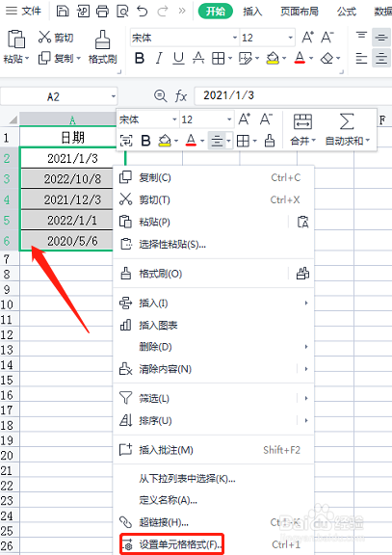Select 剪切(T) in context menu

coord(213,199)
